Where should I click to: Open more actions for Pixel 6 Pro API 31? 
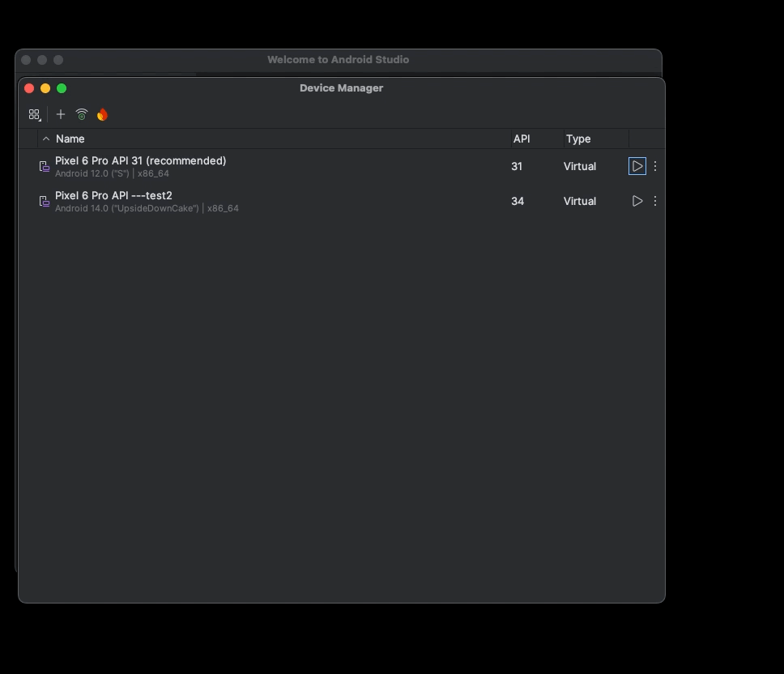(x=655, y=166)
